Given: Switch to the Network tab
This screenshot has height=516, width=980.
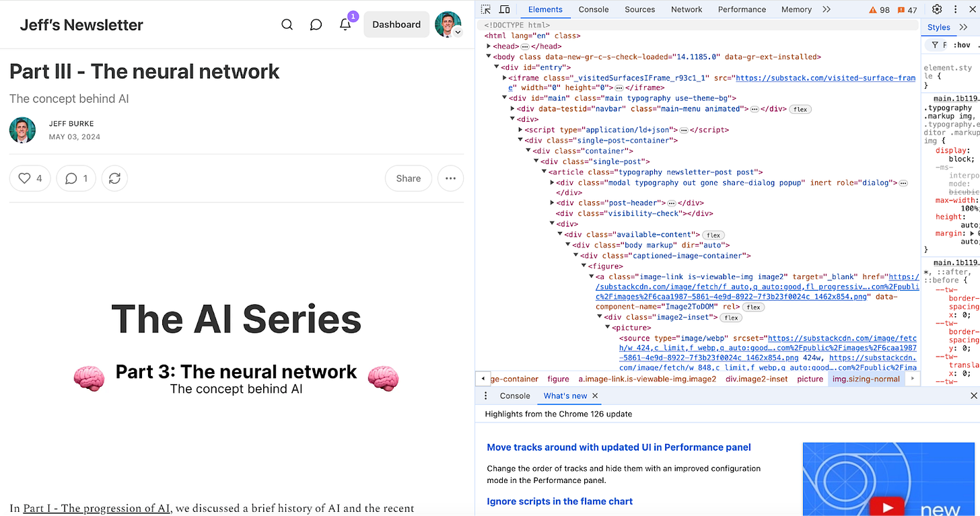Looking at the screenshot, I should click(x=687, y=9).
